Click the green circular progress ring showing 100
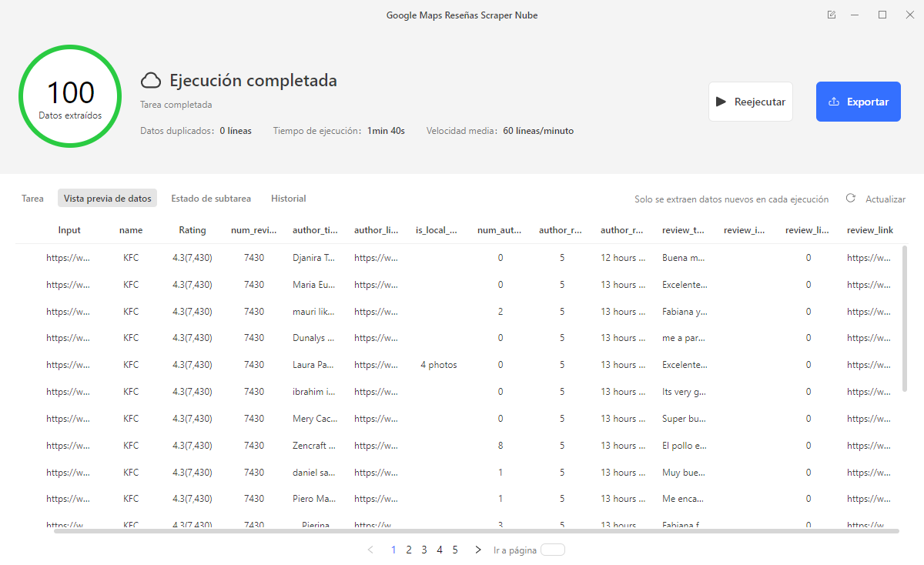The height and width of the screenshot is (565, 924). tap(70, 95)
